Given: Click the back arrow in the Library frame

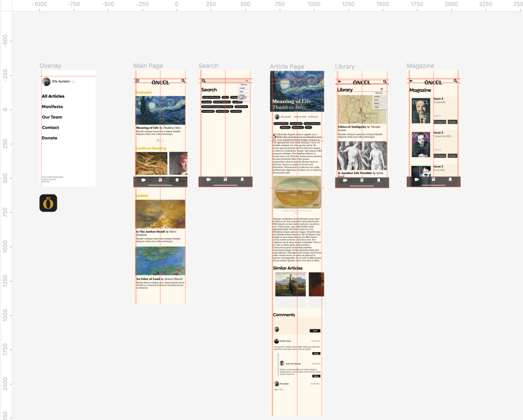Looking at the screenshot, I should (x=339, y=81).
